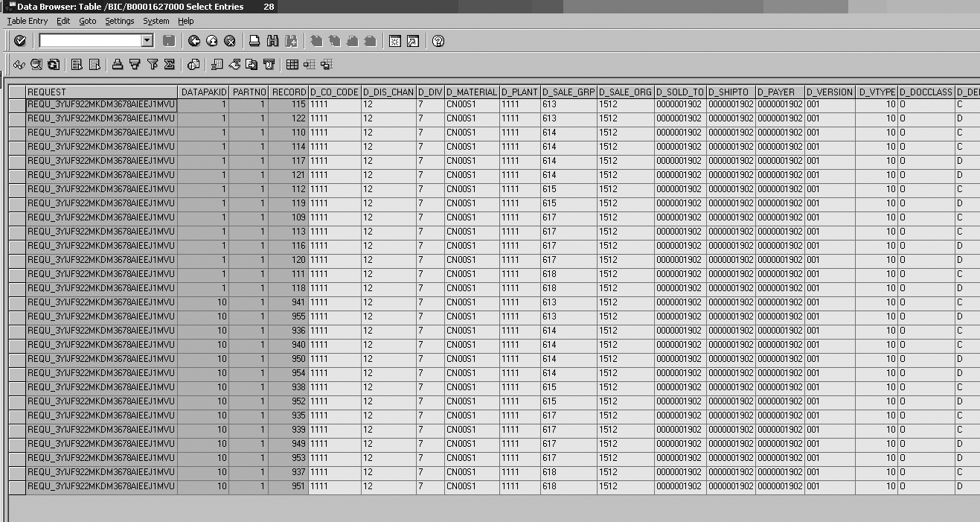The width and height of the screenshot is (980, 522).
Task: Click the magnifier details icon
Action: point(36,65)
